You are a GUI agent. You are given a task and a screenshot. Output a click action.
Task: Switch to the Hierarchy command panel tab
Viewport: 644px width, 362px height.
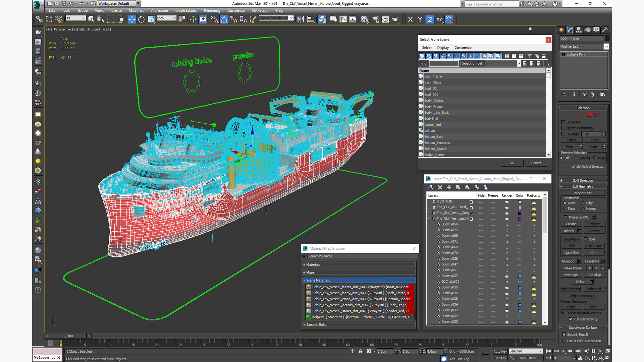click(x=579, y=30)
